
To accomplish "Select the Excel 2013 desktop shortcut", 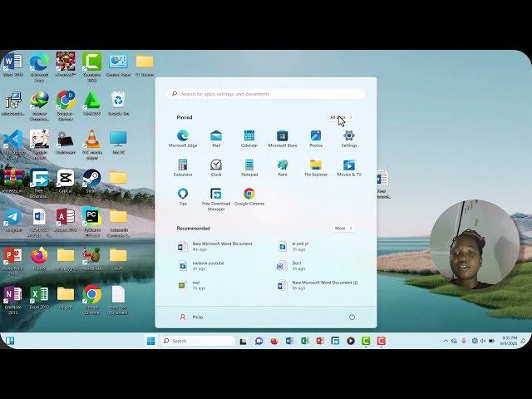I will [39, 298].
